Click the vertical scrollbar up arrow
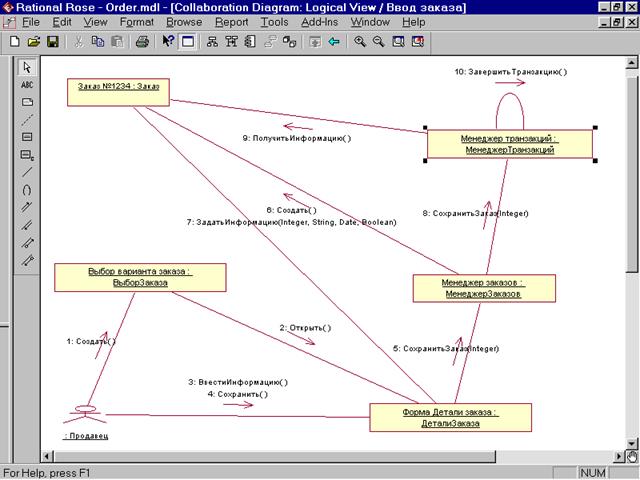Screen dimensions: 640x480 (x=631, y=63)
